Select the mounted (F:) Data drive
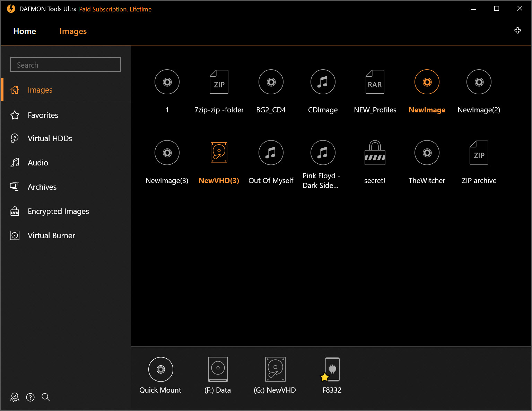 (x=218, y=370)
